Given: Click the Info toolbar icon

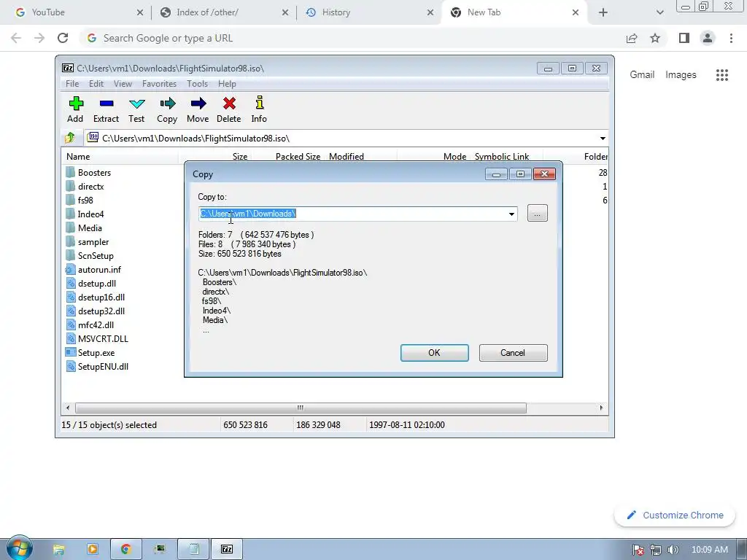Looking at the screenshot, I should coord(259,109).
